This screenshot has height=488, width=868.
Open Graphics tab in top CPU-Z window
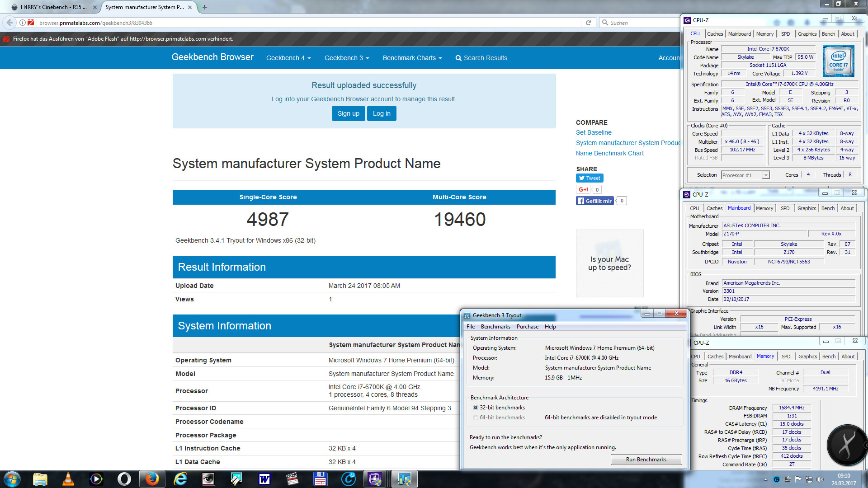pos(807,34)
